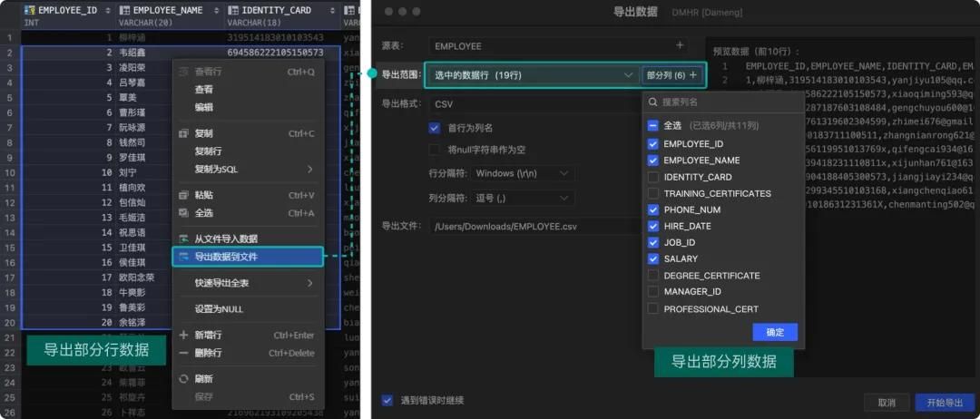980x419 pixels.
Task: Click the paste icon beside 粘贴
Action: 183,195
